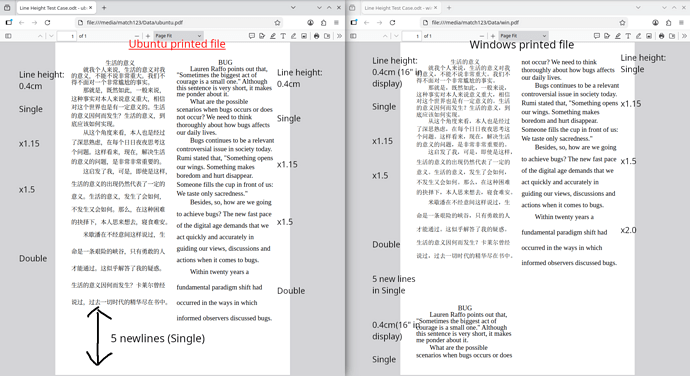The width and height of the screenshot is (690, 376).
Task: Bookmark ubuntu.pdf with the star icon
Action: [x=277, y=22]
